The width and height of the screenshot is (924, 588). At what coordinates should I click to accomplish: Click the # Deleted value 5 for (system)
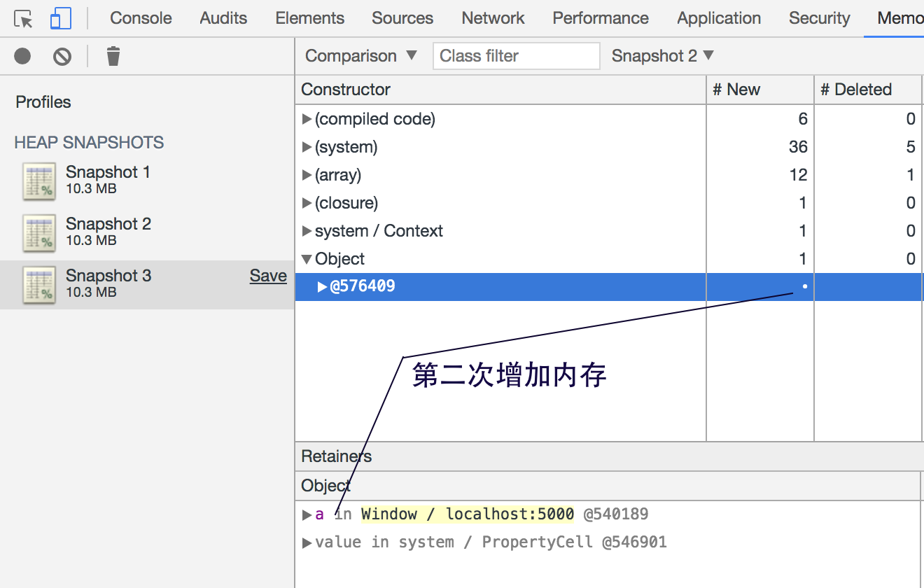click(x=911, y=147)
